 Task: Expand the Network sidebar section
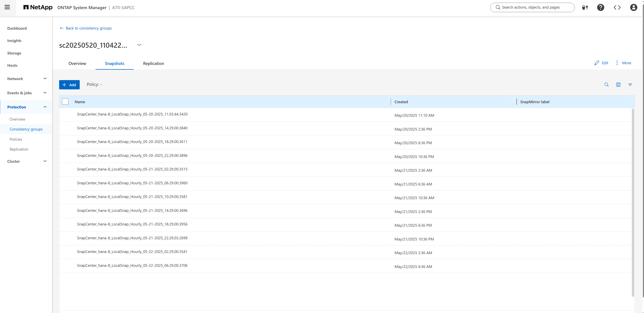coord(27,79)
